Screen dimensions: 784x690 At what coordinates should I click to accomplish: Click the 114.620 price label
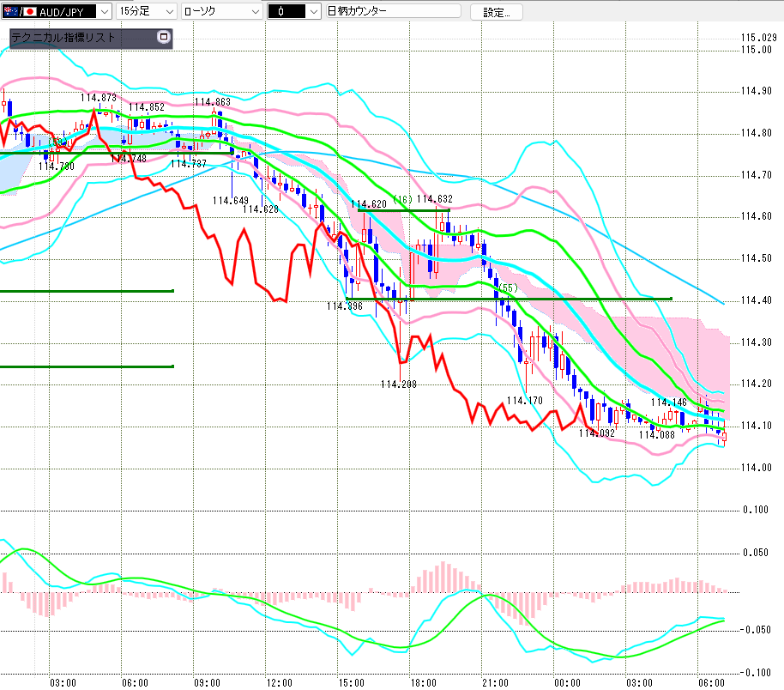click(x=369, y=204)
